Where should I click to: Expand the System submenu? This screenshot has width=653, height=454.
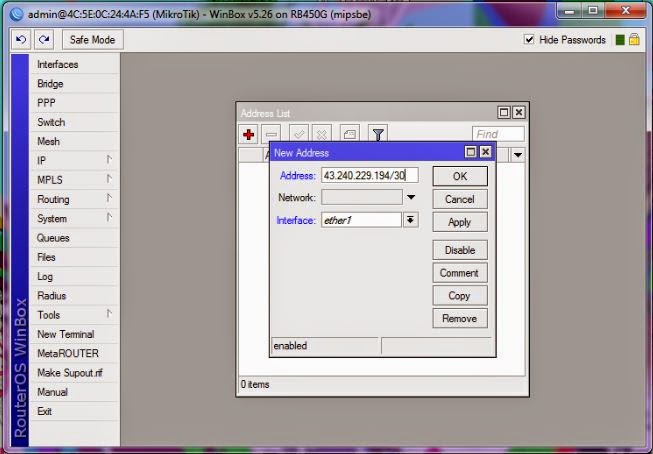click(75, 219)
